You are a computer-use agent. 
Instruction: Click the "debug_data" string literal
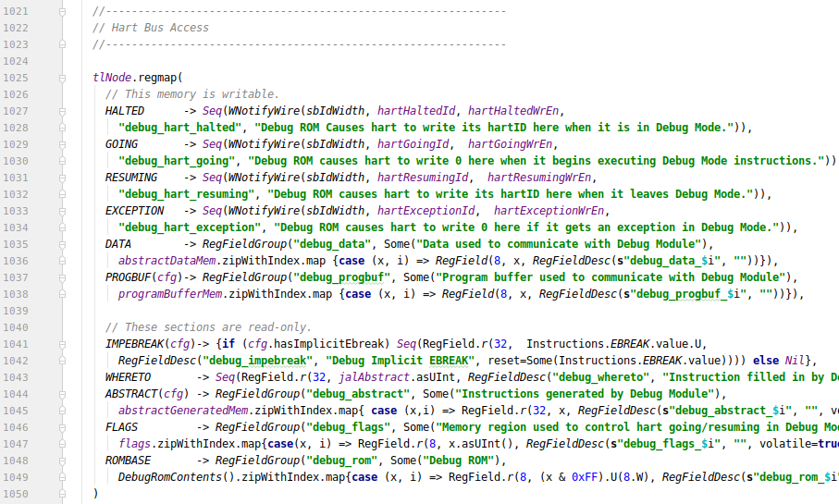(x=332, y=243)
